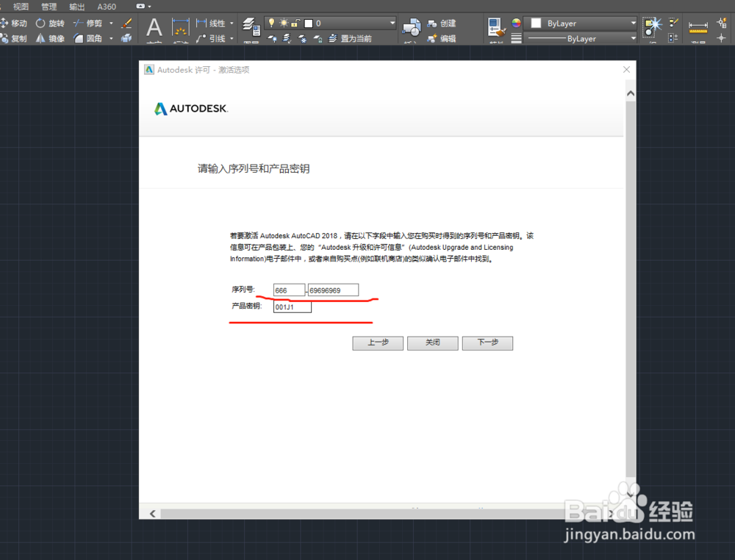
Task: Select the Dimension annotation tool
Action: 181,27
